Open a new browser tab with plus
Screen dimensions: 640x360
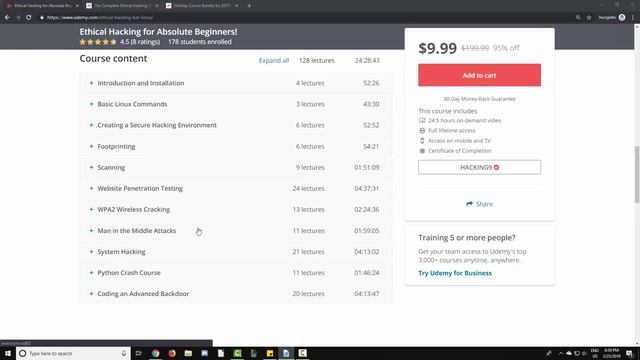click(x=249, y=6)
